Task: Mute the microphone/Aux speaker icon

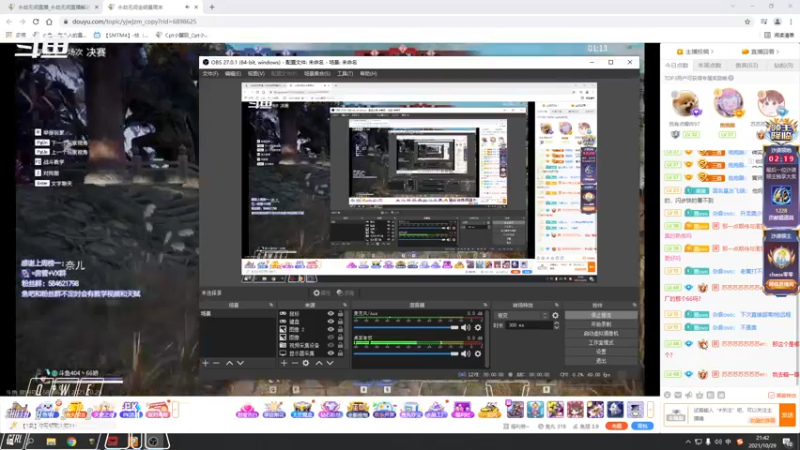Action: (x=466, y=328)
